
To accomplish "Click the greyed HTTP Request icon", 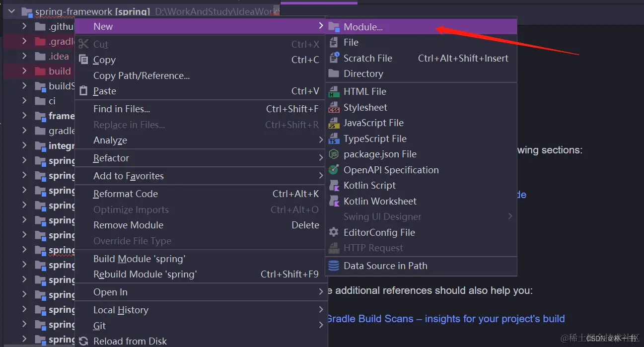I will coord(334,248).
